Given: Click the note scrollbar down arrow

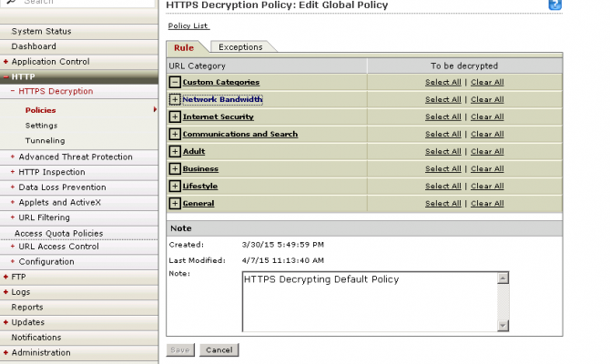Looking at the screenshot, I should point(503,326).
